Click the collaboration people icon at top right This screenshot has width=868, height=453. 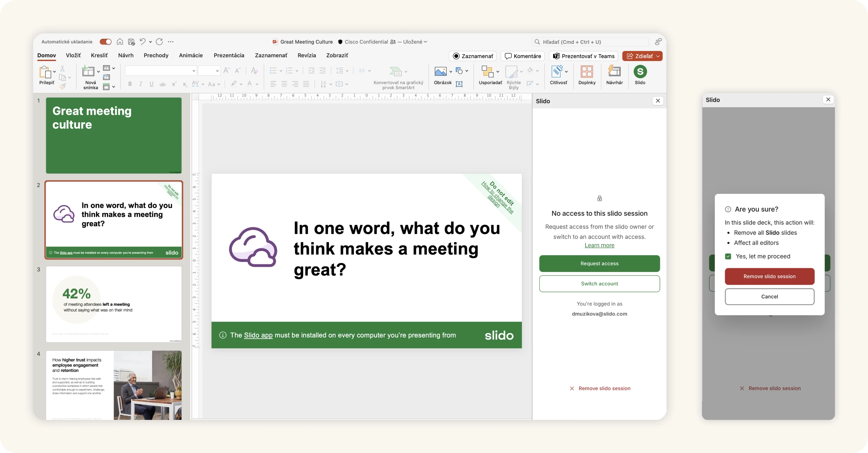[658, 42]
